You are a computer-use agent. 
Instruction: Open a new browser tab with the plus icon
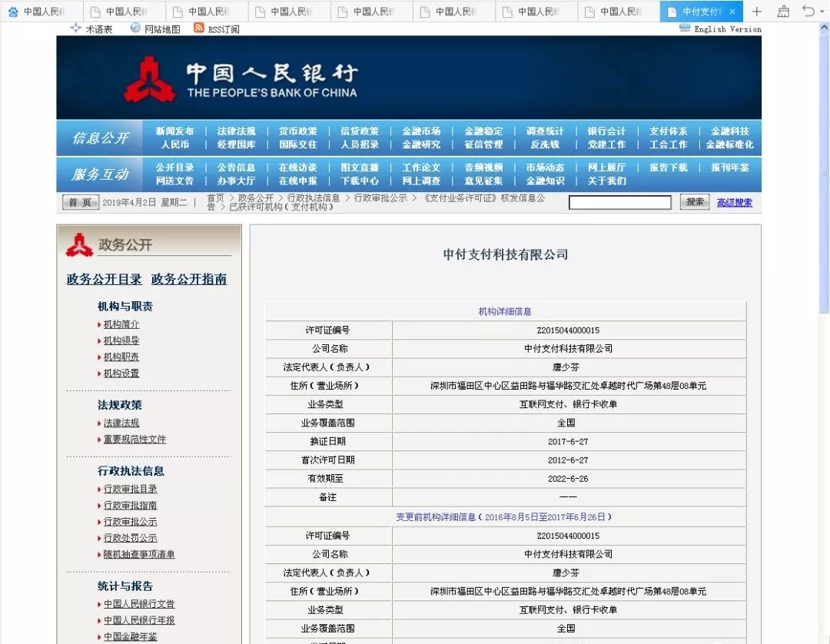[x=756, y=12]
